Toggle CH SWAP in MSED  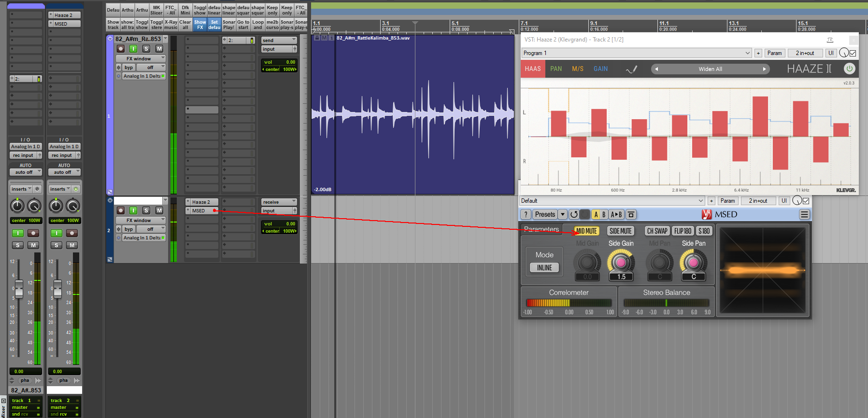click(x=657, y=231)
